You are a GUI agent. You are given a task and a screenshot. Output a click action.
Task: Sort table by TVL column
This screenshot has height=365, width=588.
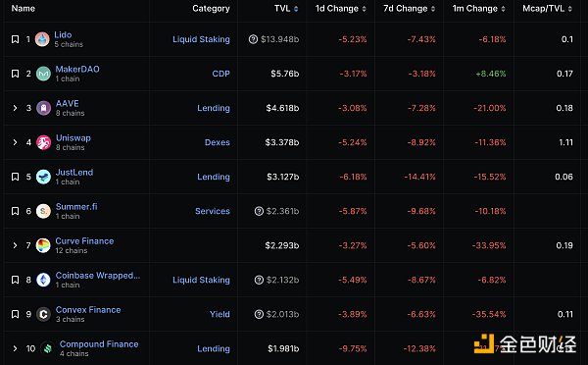[x=286, y=8]
